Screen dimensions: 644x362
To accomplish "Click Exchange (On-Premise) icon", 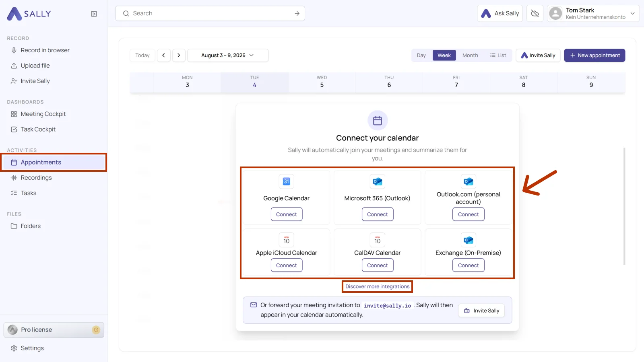I will coord(469,240).
